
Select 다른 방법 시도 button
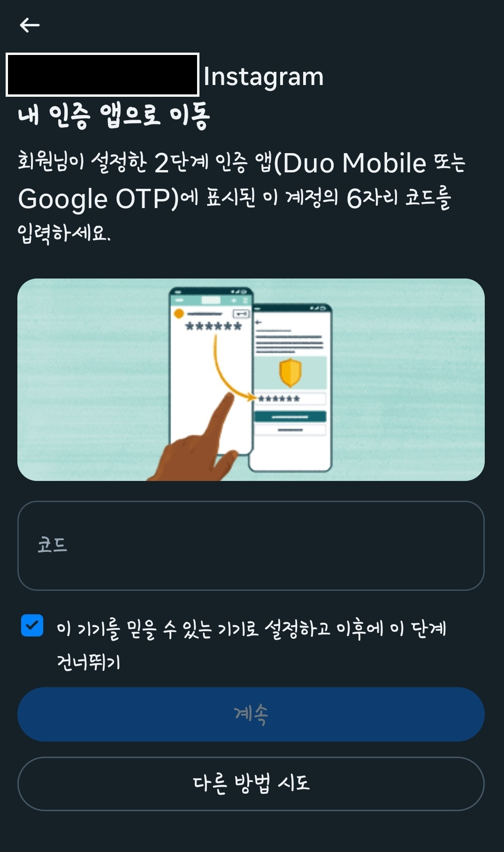[x=251, y=783]
